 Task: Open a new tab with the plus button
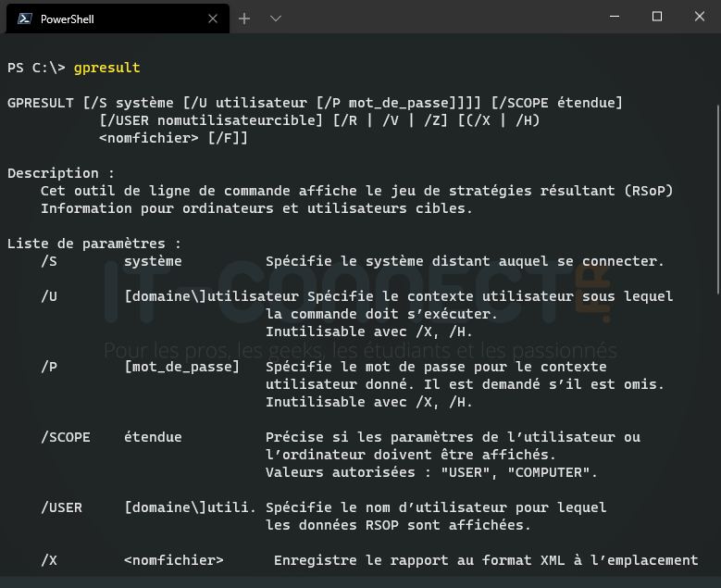point(244,19)
